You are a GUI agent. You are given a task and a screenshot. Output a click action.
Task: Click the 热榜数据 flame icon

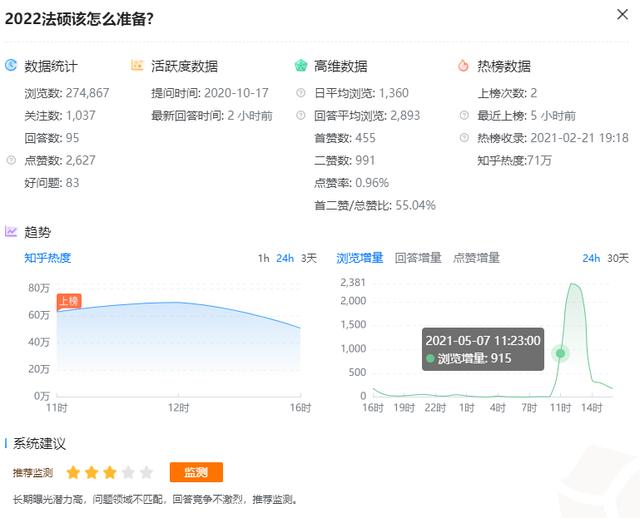(x=463, y=65)
